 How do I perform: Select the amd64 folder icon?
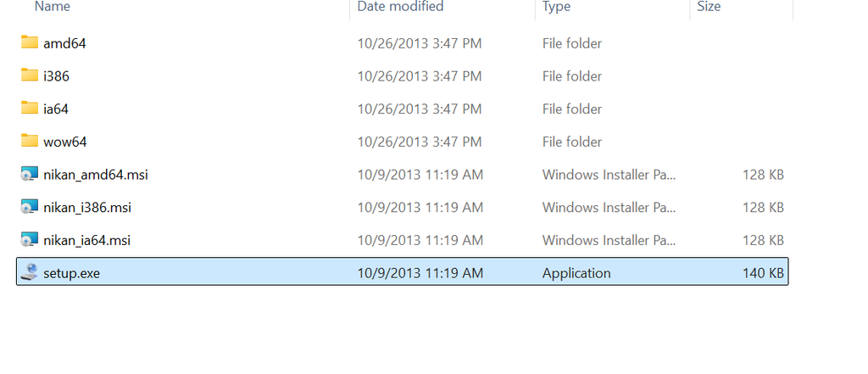coord(30,42)
